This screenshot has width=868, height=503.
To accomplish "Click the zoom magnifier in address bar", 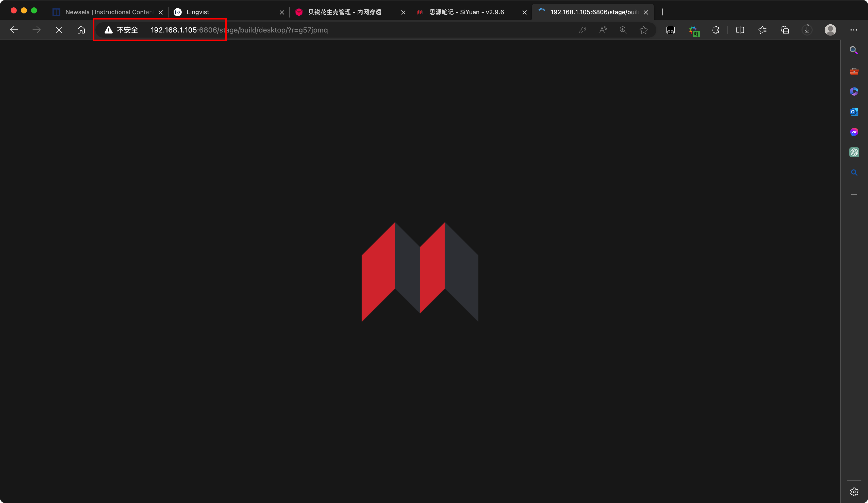I will tap(623, 30).
